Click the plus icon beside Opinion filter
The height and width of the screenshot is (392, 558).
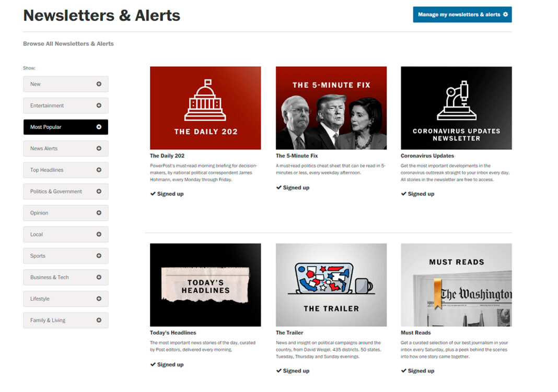pyautogui.click(x=99, y=213)
